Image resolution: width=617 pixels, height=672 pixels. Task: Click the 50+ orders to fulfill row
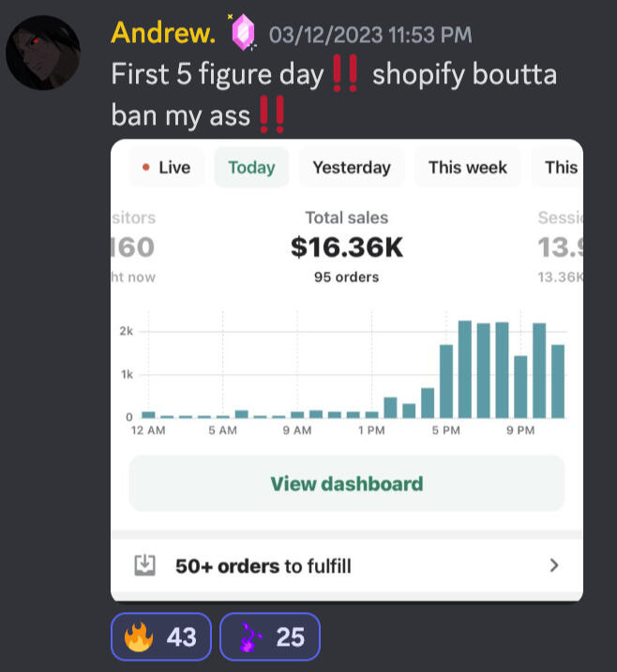pyautogui.click(x=347, y=565)
